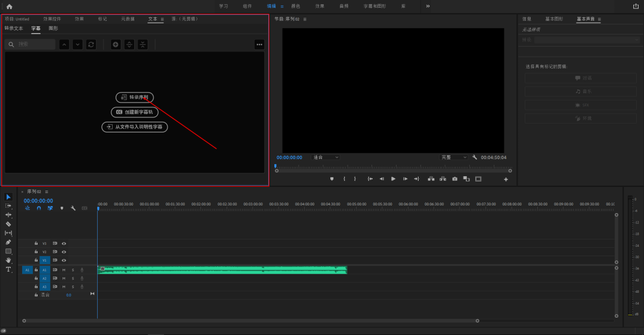
Task: Select the Pen tool
Action: [8, 242]
